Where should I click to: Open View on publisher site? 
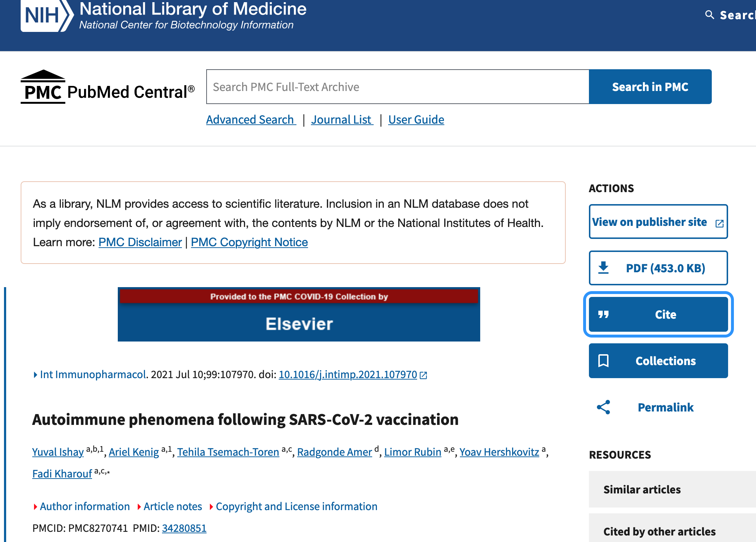[658, 222]
